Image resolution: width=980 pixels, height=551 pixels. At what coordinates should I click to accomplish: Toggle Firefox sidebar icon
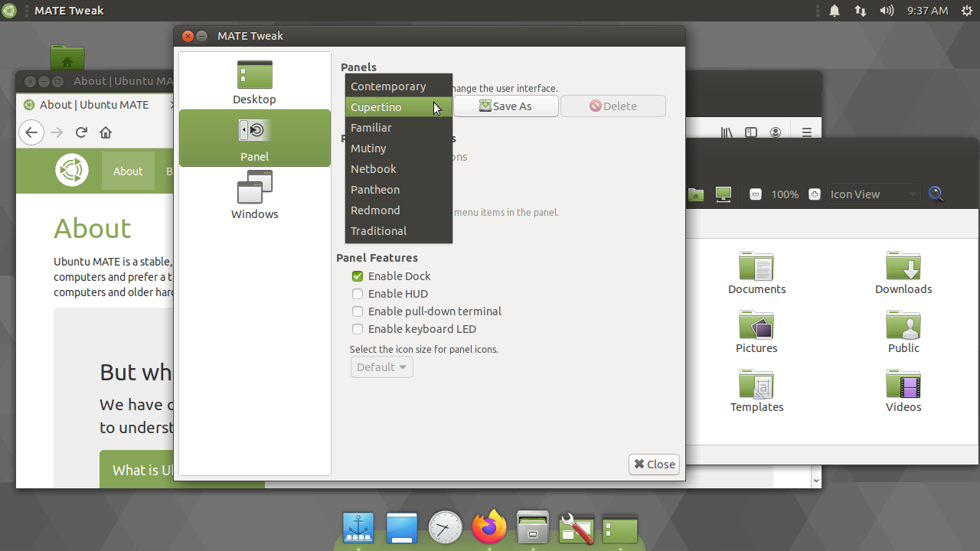point(751,132)
